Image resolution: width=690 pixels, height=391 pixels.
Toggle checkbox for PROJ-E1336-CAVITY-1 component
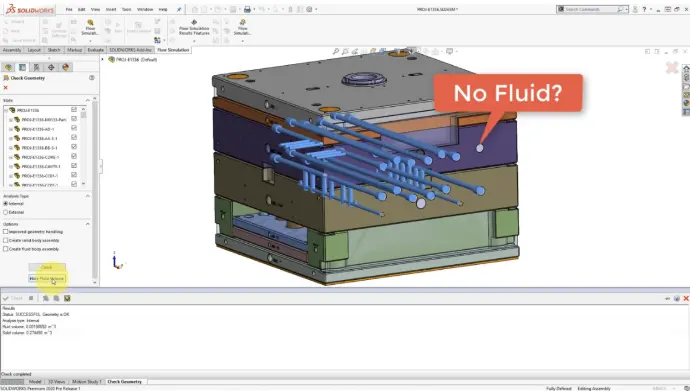pyautogui.click(x=74, y=166)
